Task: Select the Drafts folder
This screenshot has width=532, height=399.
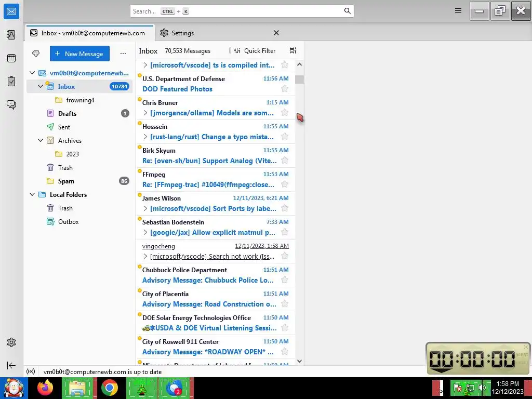Action: (79, 113)
